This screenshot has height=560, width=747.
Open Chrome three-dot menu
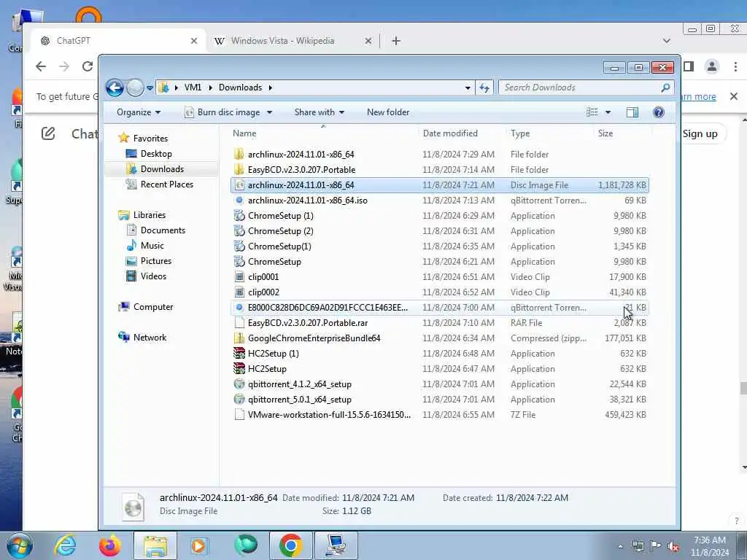(735, 66)
